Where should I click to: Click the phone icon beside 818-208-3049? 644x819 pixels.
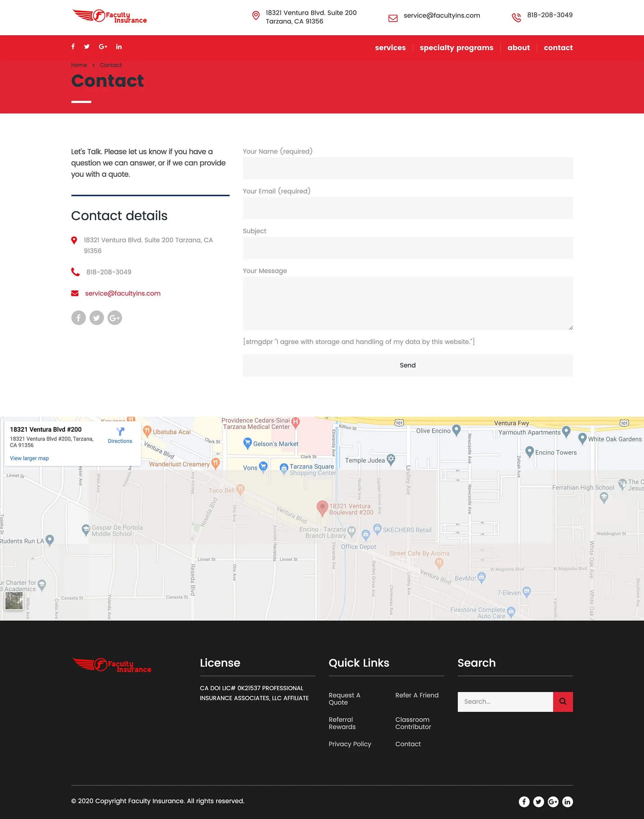click(75, 272)
